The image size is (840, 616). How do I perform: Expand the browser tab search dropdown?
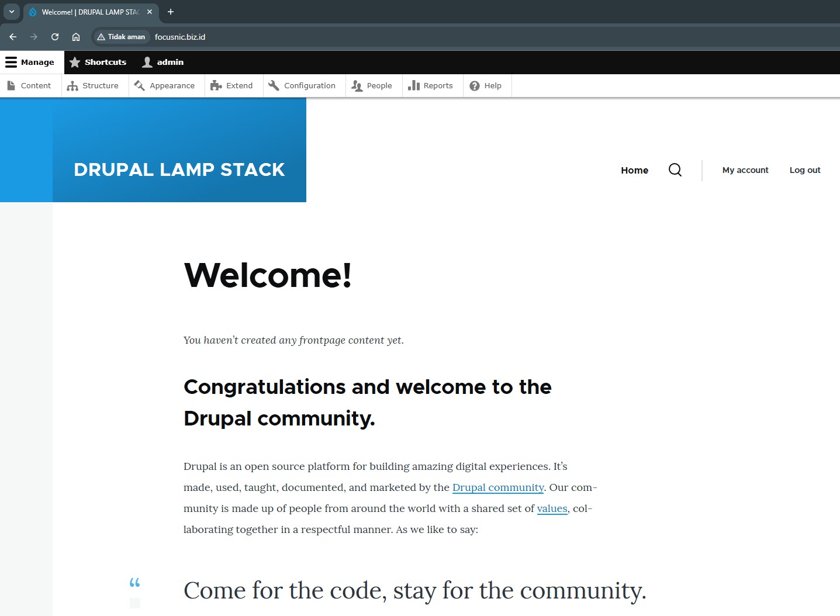[12, 12]
